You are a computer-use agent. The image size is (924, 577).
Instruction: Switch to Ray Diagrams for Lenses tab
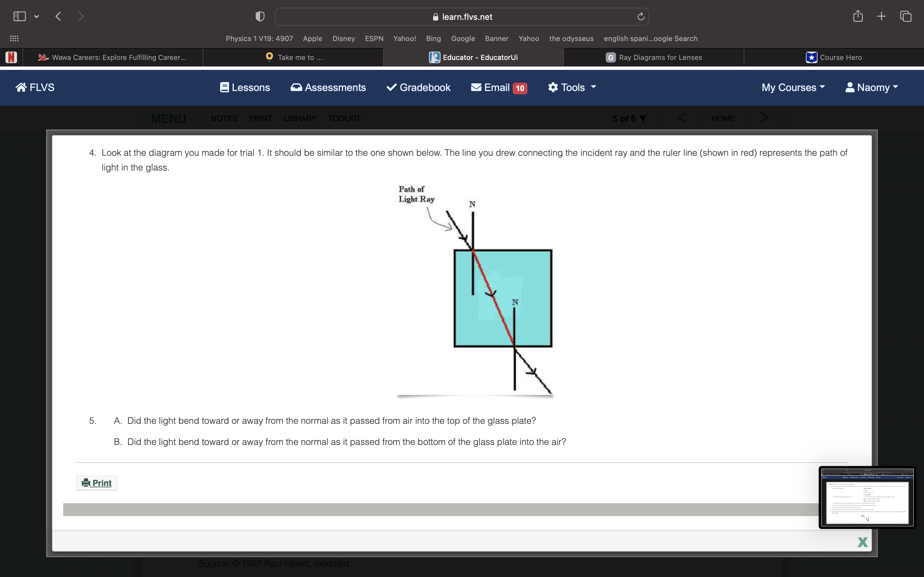[654, 57]
